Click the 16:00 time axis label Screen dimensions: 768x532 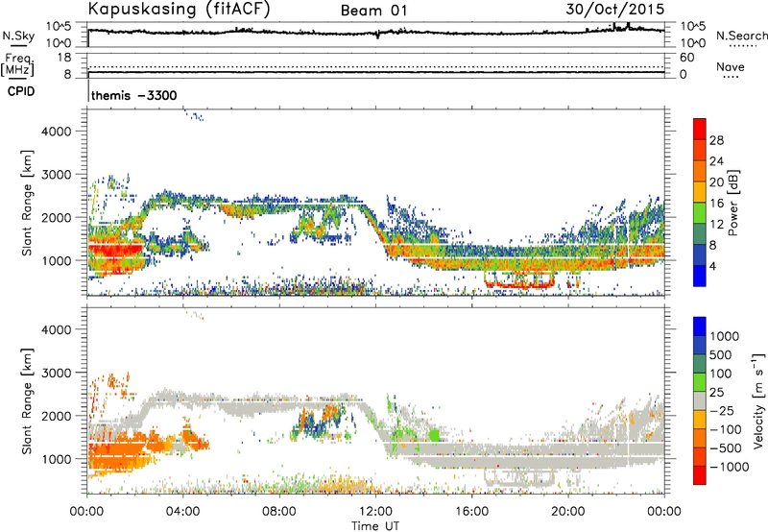pyautogui.click(x=472, y=512)
